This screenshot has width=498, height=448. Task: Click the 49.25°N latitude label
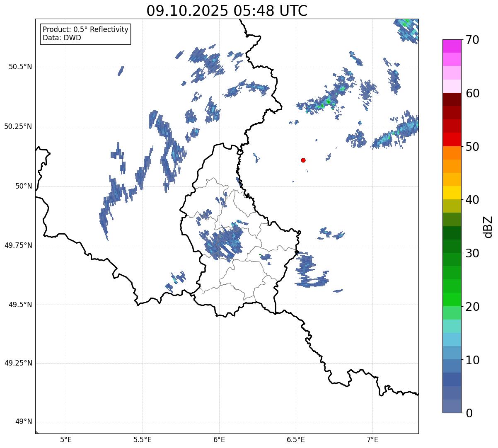[18, 363]
